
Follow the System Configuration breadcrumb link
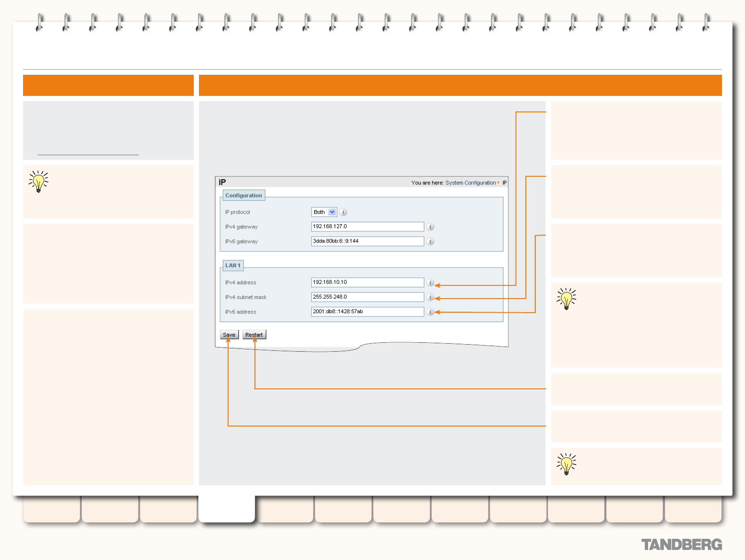pos(470,183)
